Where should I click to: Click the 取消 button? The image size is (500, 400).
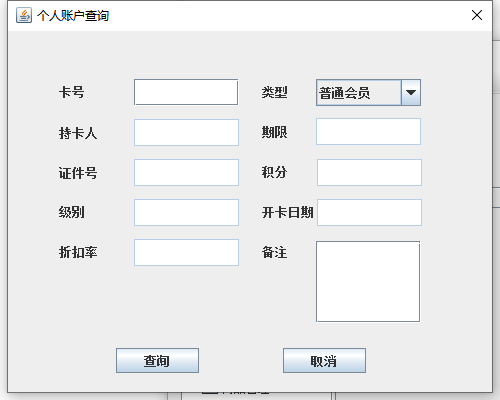click(x=324, y=361)
